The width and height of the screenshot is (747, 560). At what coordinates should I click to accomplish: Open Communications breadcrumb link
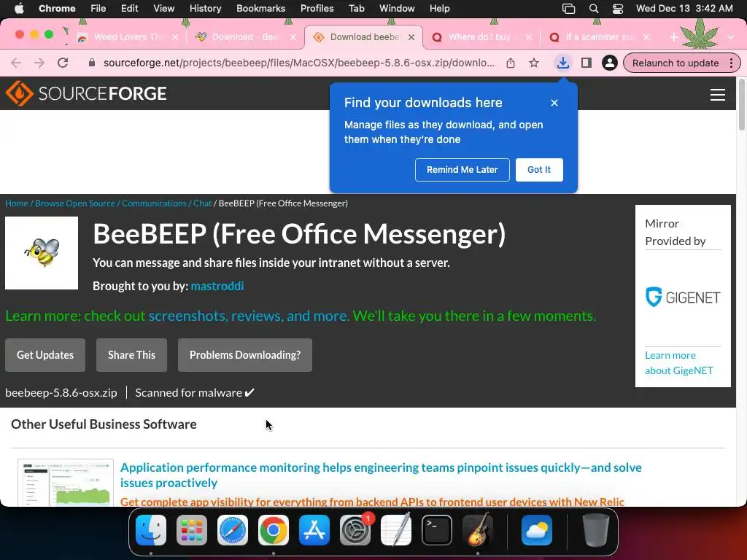click(x=154, y=203)
